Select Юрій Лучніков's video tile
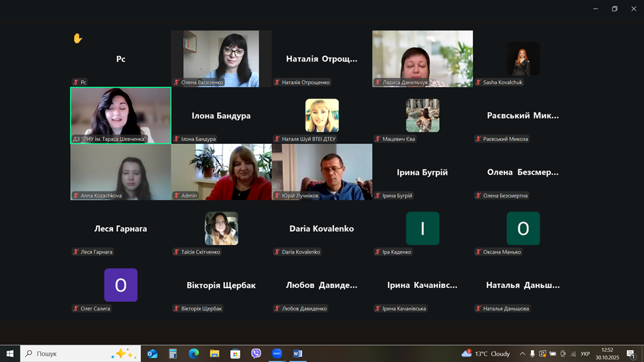Image resolution: width=644 pixels, height=362 pixels. pos(322,170)
